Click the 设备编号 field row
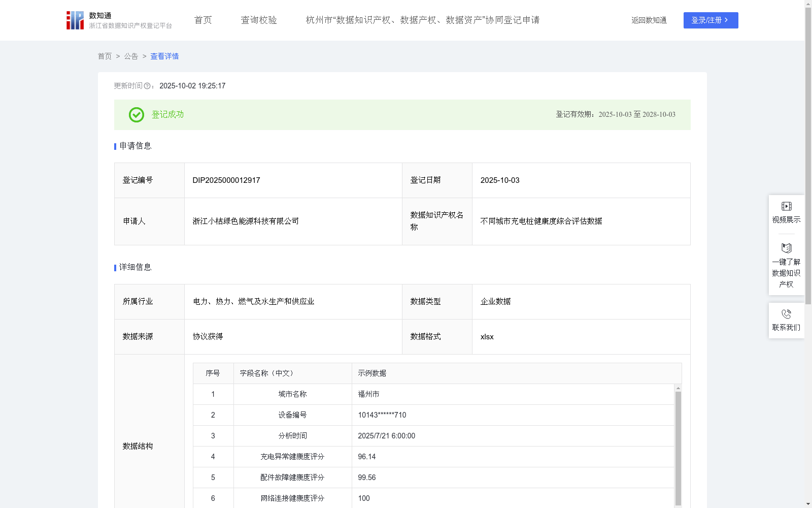The image size is (812, 508). click(x=433, y=415)
